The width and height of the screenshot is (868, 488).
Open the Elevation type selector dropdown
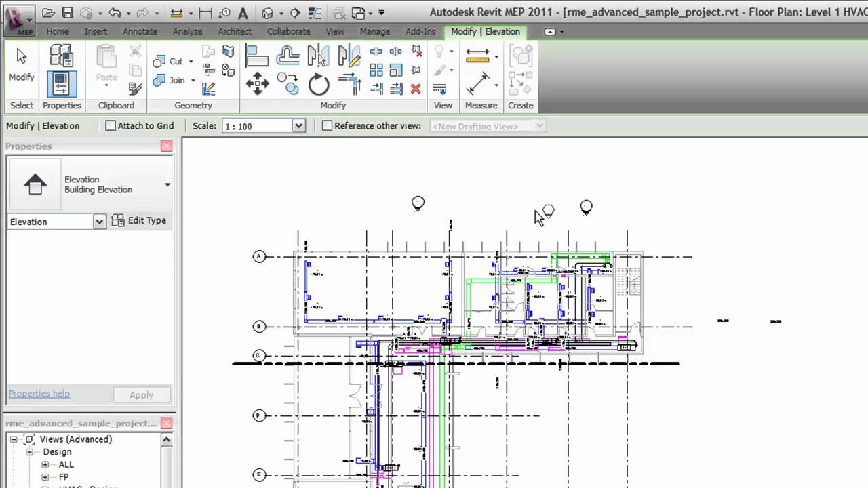tap(167, 184)
